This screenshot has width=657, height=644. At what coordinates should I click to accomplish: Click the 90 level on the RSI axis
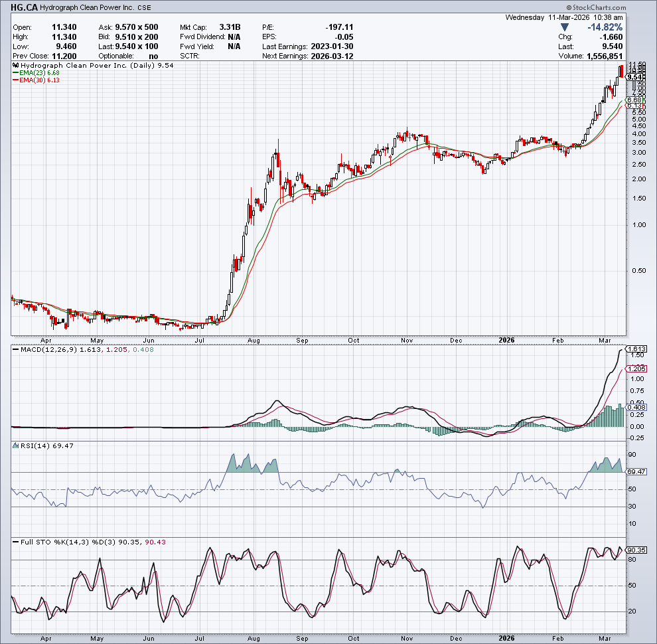point(632,455)
